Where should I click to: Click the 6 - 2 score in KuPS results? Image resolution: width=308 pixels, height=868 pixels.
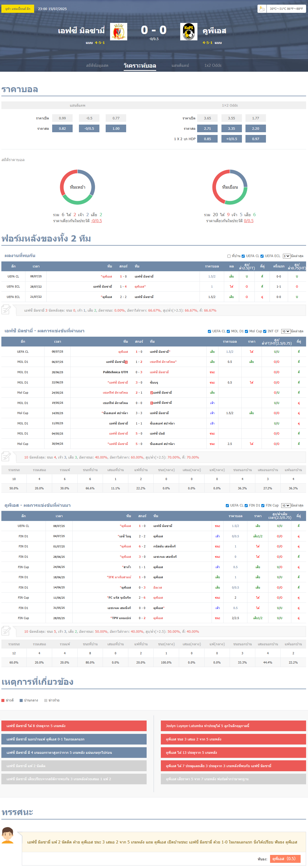coord(142,547)
